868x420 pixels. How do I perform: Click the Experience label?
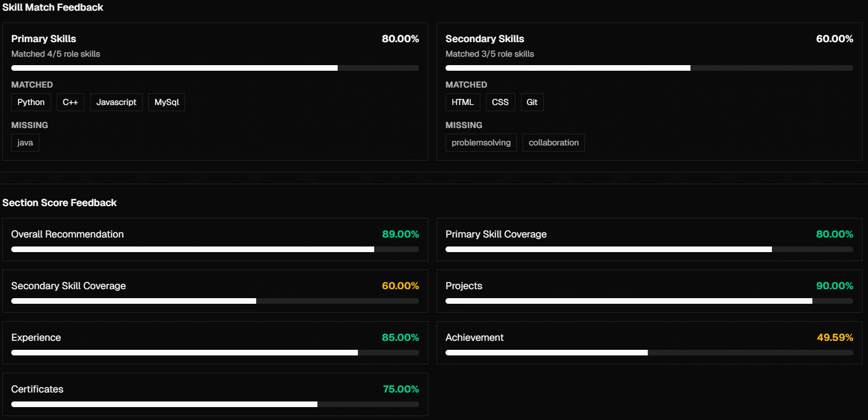click(x=36, y=337)
